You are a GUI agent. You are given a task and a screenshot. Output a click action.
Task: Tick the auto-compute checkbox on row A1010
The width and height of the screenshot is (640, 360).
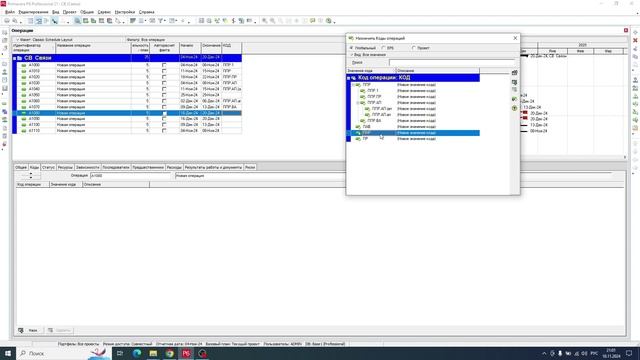pos(164,71)
